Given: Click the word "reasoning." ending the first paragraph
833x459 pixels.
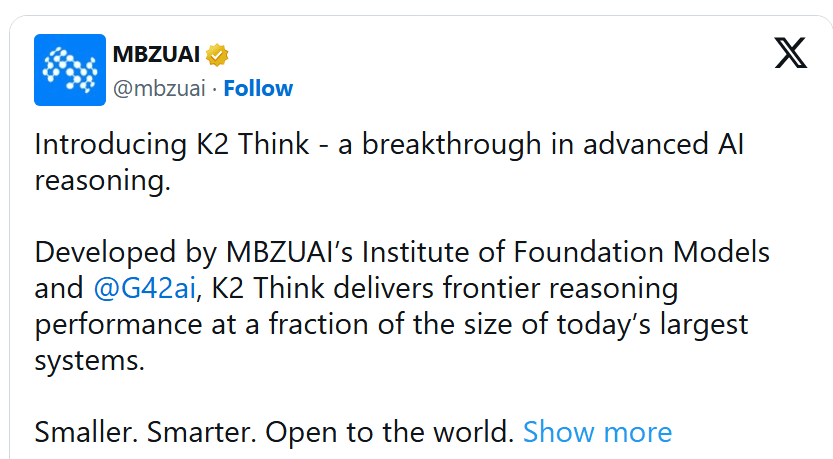Looking at the screenshot, I should click(103, 181).
